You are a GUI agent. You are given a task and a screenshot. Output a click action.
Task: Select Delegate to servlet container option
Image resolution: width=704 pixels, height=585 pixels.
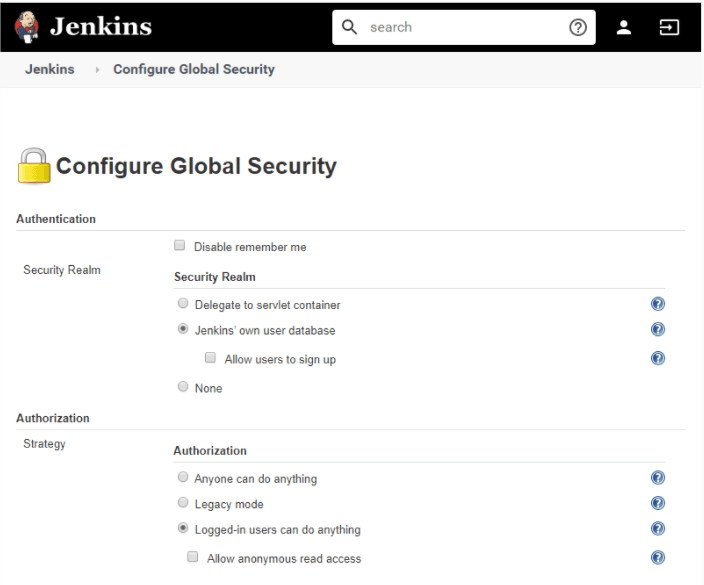pyautogui.click(x=182, y=304)
